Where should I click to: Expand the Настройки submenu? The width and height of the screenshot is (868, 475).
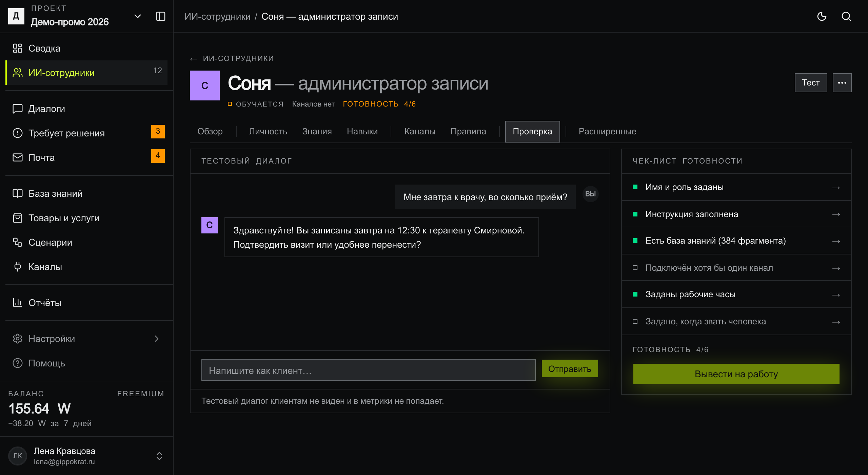[x=86, y=339]
